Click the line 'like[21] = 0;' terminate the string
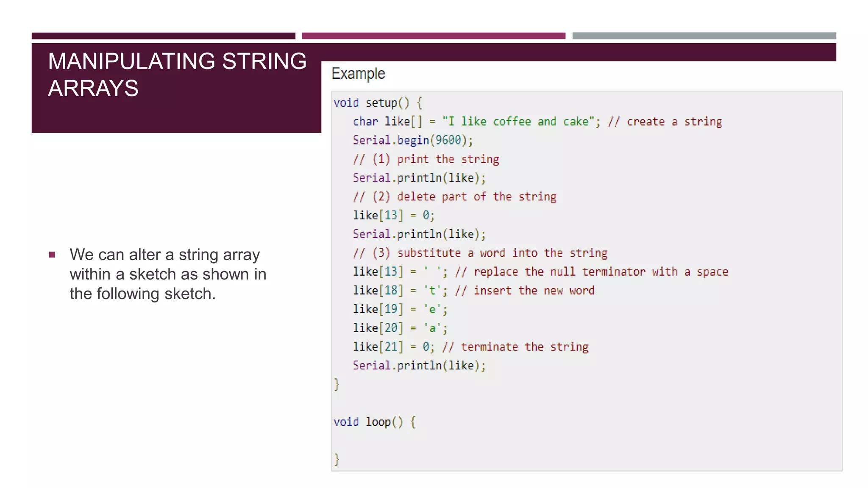This screenshot has width=868, height=488. point(470,347)
